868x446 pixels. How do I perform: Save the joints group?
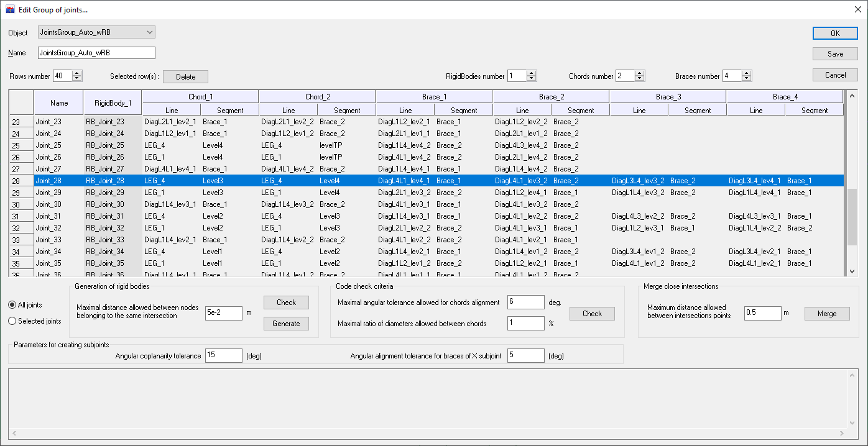(835, 54)
